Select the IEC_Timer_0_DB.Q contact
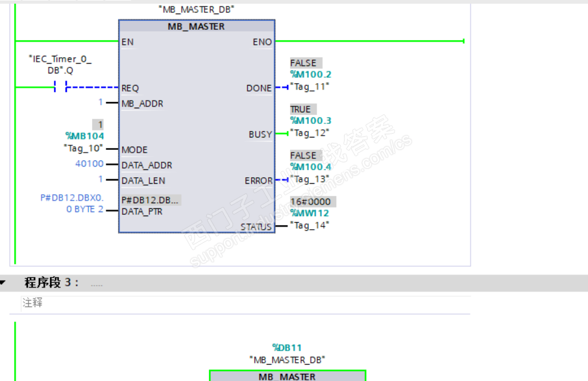This screenshot has width=588, height=381. [x=60, y=87]
